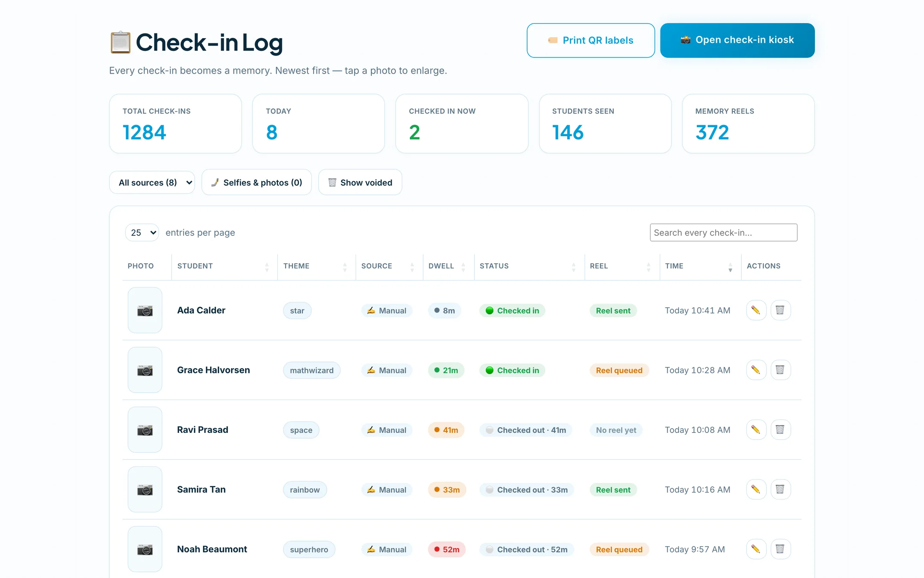Click Ada Calder's Reel sent badge
The width and height of the screenshot is (924, 578).
pyautogui.click(x=613, y=310)
